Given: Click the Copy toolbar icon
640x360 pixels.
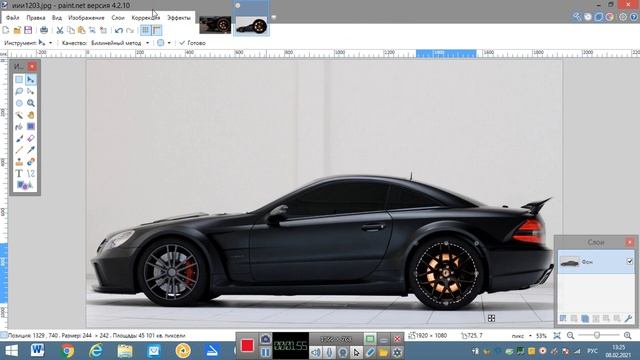Looking at the screenshot, I should tap(71, 30).
